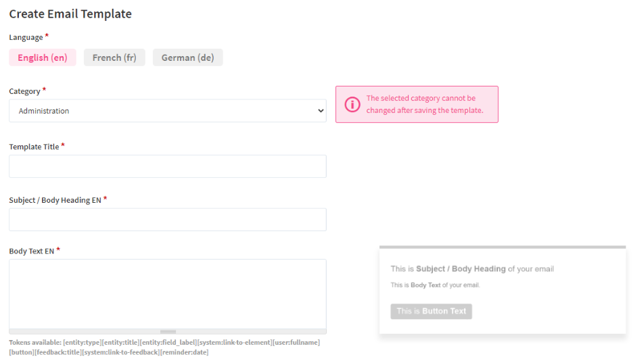Grab the Body Text textarea resize handle
Screen dimensions: 644x363
coord(168,331)
